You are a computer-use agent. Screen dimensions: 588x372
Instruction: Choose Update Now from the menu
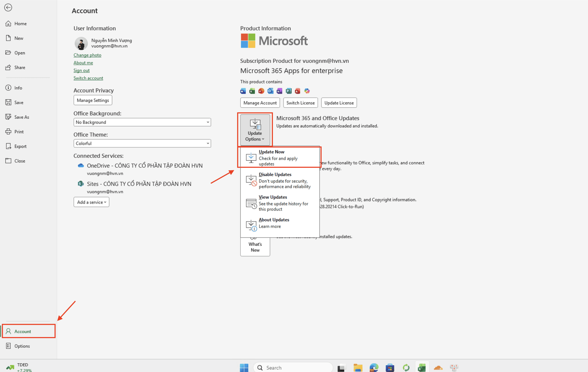[280, 158]
